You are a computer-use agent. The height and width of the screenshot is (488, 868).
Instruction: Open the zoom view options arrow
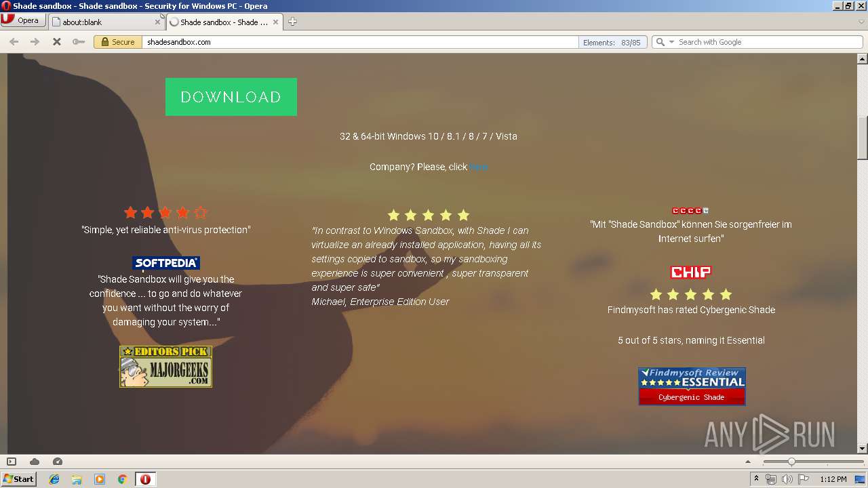(x=749, y=462)
